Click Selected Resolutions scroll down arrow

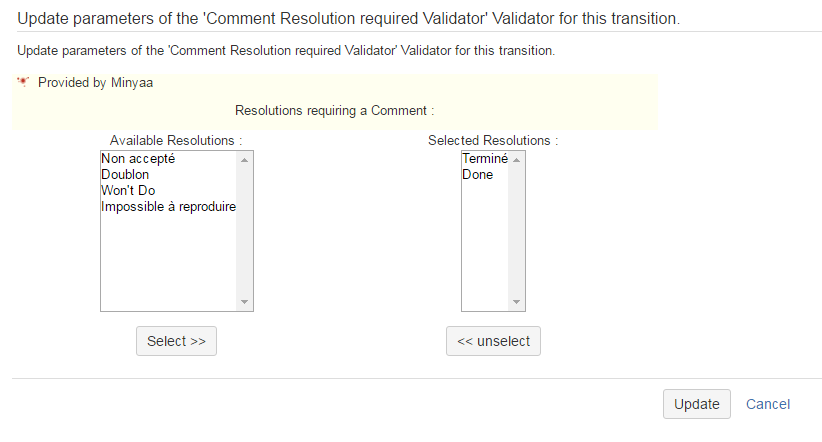coord(517,302)
